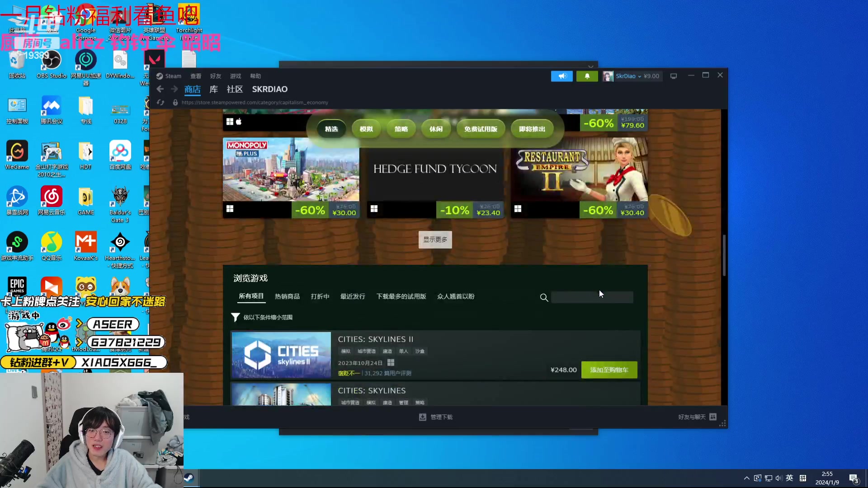The width and height of the screenshot is (868, 488).
Task: Open the friends and chat icon
Action: 713,417
